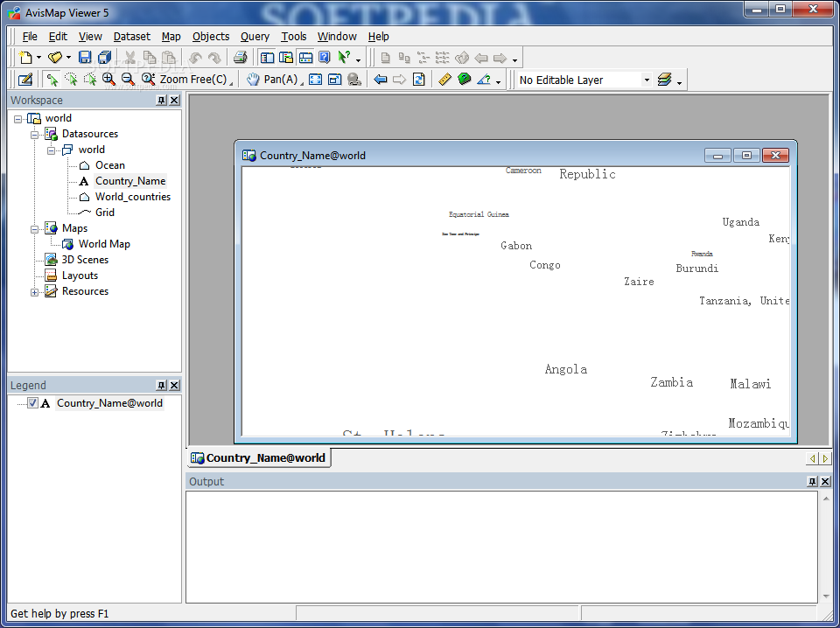840x628 pixels.
Task: Click the Angola label on the map
Action: click(566, 369)
